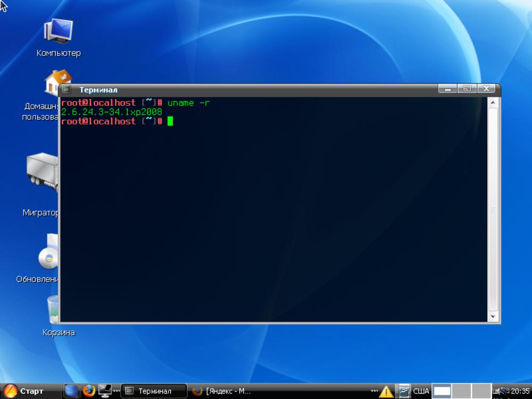Click the green terminal cursor block

click(170, 121)
